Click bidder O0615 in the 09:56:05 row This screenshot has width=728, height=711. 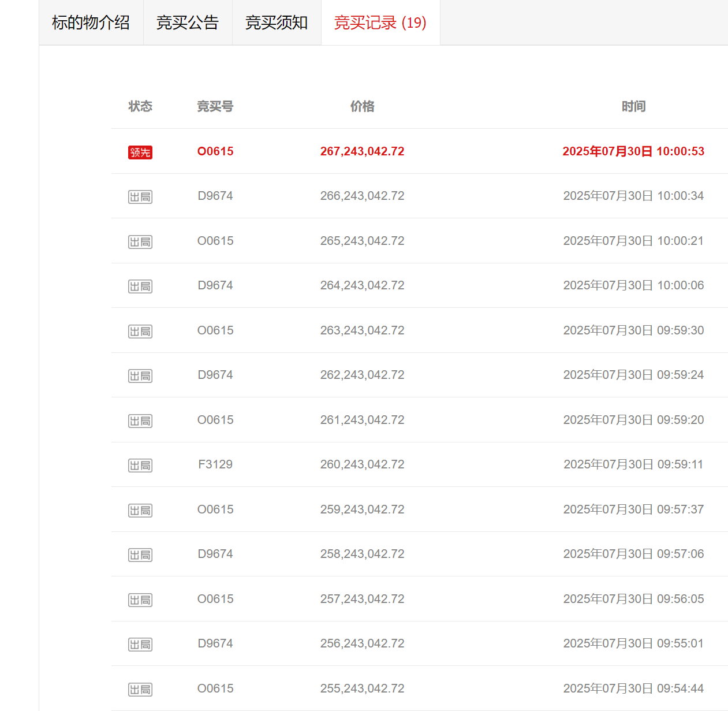pyautogui.click(x=215, y=599)
